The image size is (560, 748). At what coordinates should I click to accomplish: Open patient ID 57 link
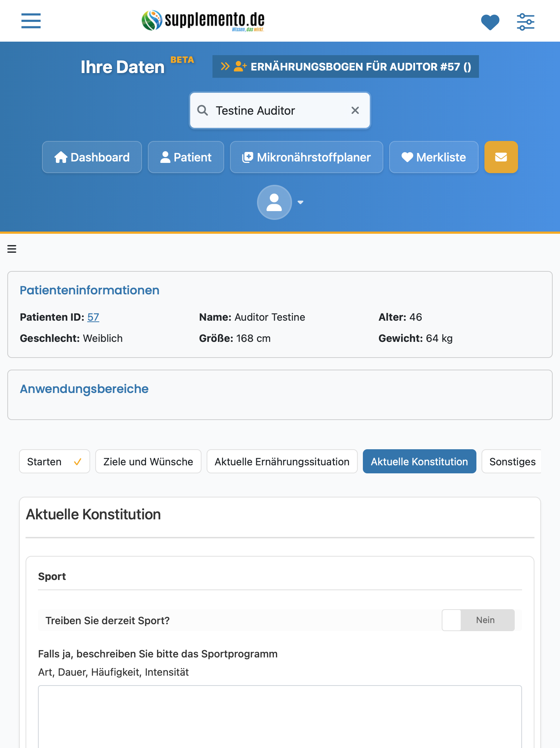click(x=93, y=317)
